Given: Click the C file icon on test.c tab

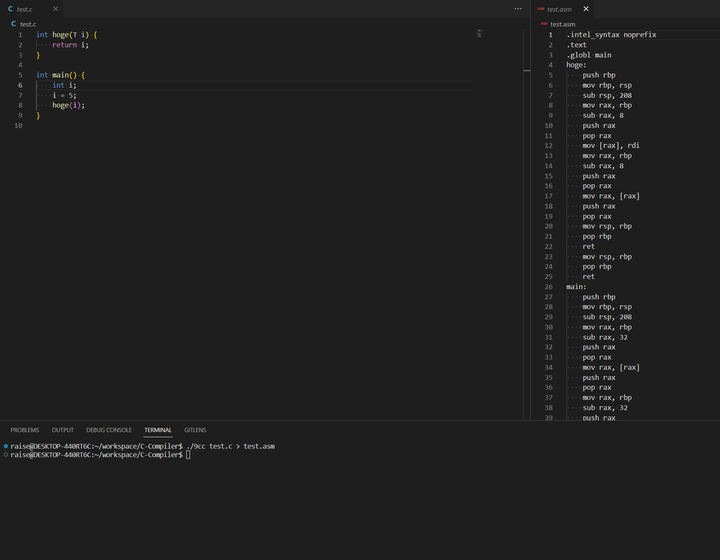Looking at the screenshot, I should click(11, 9).
